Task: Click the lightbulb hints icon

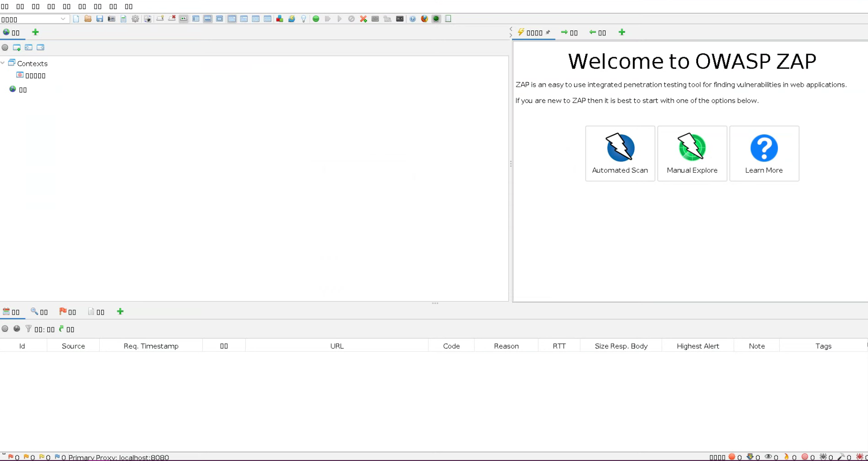Action: point(303,19)
